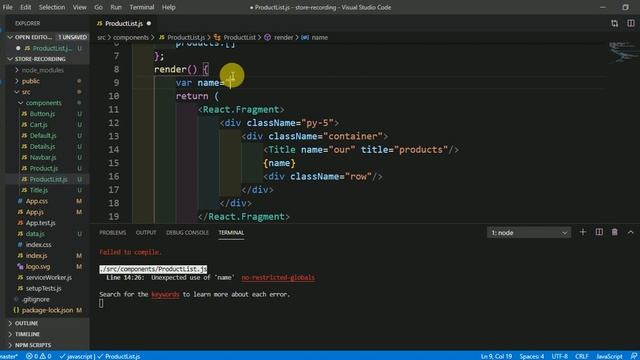The width and height of the screenshot is (640, 360).
Task: Select the ProductList.js editor tab
Action: (124, 24)
